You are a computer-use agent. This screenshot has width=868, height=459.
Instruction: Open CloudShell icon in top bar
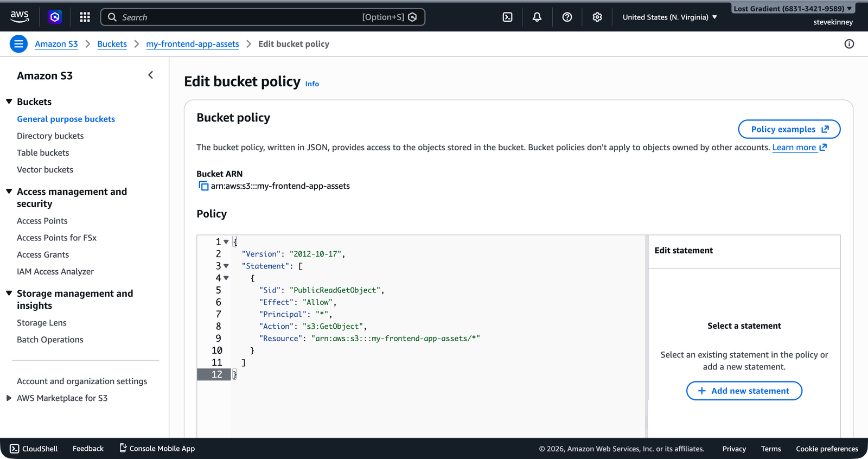pyautogui.click(x=507, y=17)
